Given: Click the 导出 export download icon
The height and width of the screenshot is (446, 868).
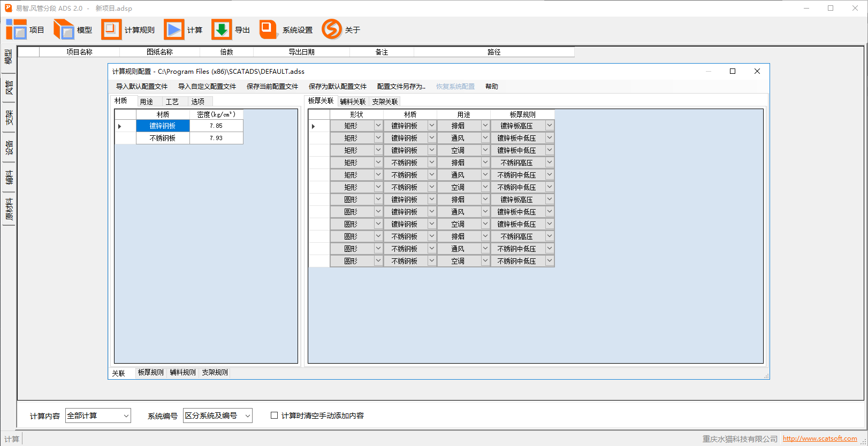Looking at the screenshot, I should [x=222, y=29].
